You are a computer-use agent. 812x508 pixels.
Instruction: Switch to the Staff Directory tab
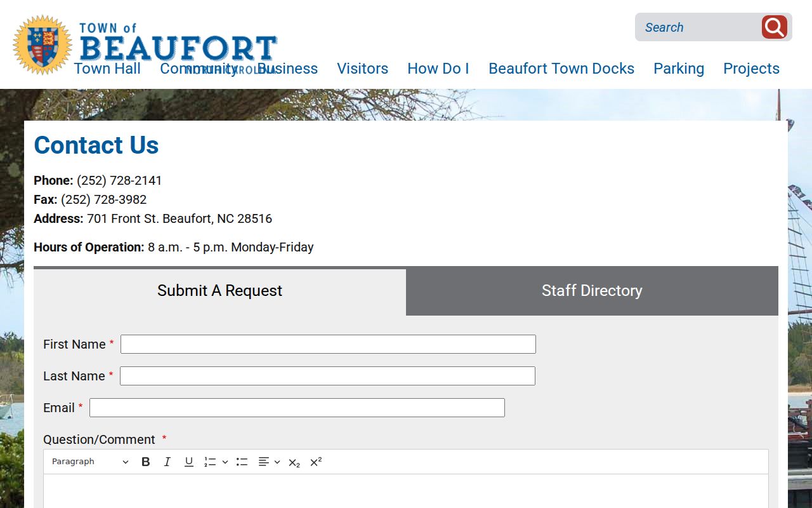click(x=592, y=291)
